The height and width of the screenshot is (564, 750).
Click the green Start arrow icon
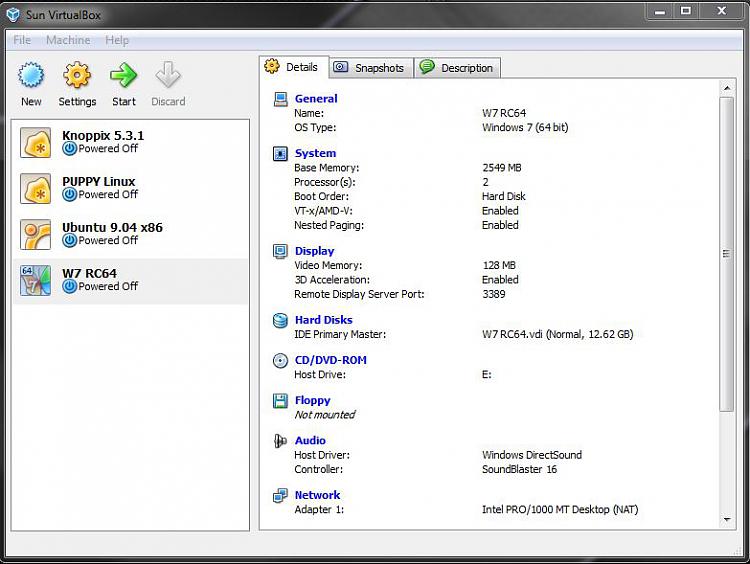123,75
